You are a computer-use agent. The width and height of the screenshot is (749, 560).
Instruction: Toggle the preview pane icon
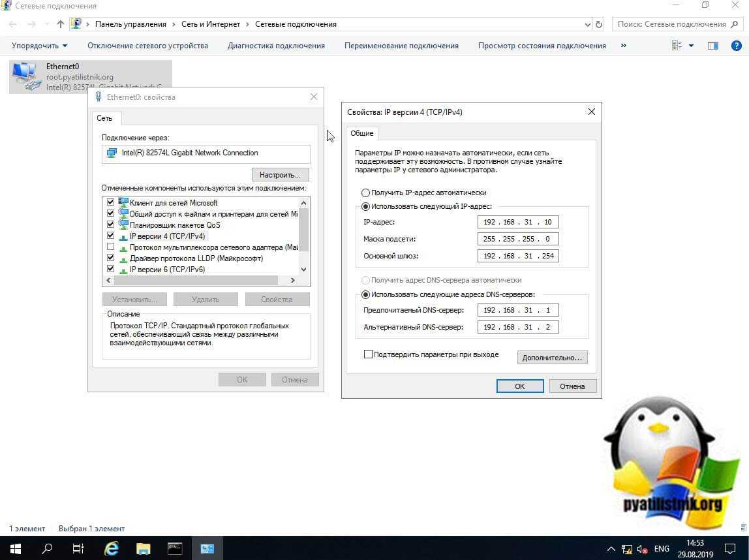click(712, 46)
